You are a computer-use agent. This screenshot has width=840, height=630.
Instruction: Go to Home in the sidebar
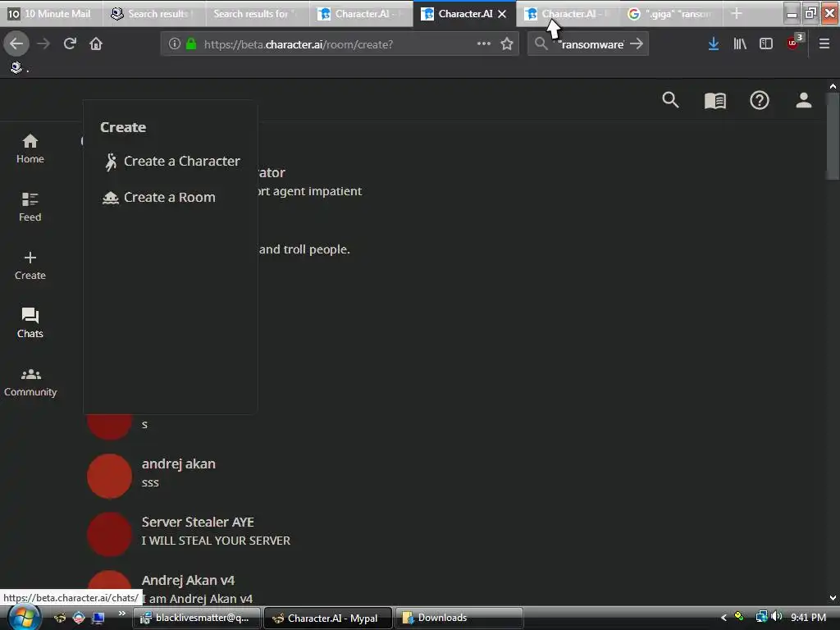(x=30, y=148)
